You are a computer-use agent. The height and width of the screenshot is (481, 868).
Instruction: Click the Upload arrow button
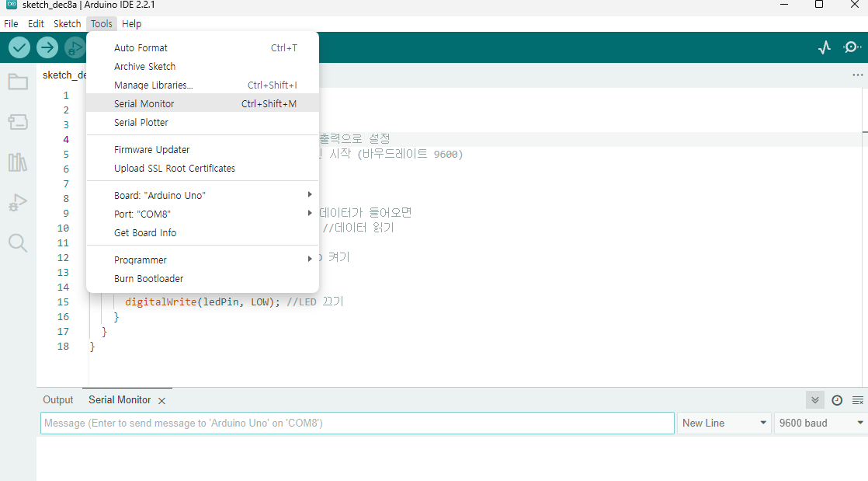47,47
